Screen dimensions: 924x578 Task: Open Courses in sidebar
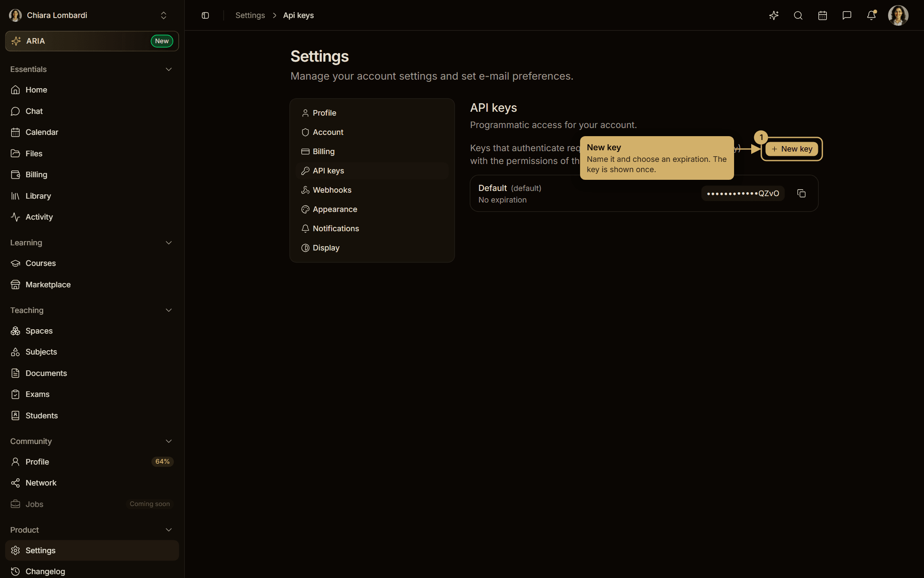(92, 263)
